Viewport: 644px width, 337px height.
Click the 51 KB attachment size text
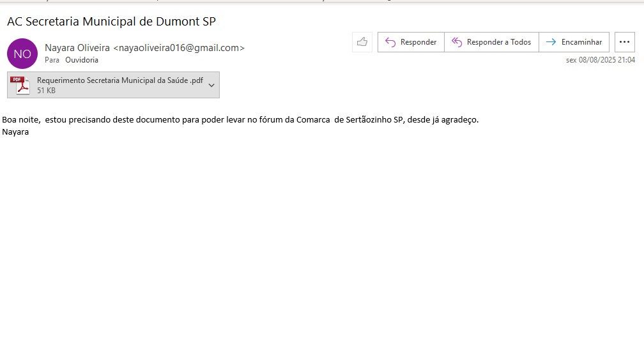[46, 91]
